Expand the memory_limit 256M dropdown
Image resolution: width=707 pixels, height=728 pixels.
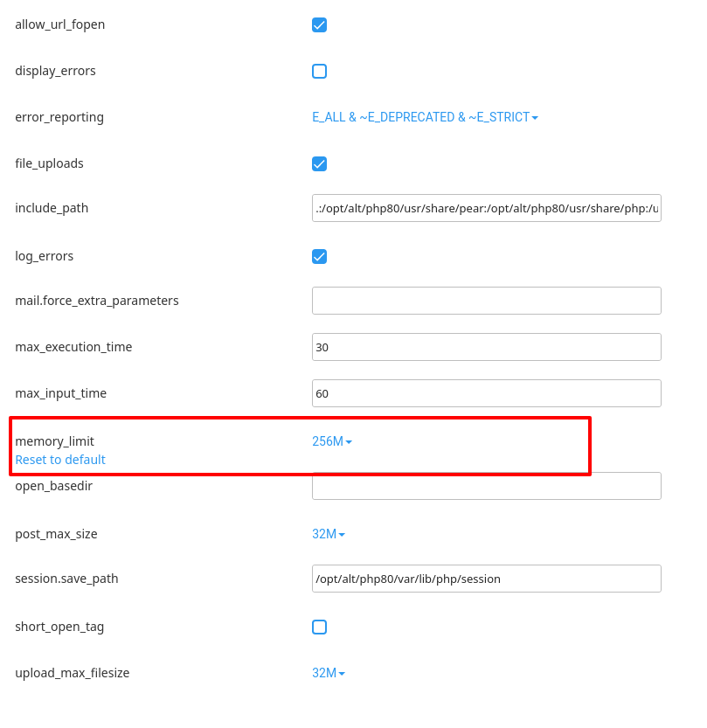pos(332,441)
